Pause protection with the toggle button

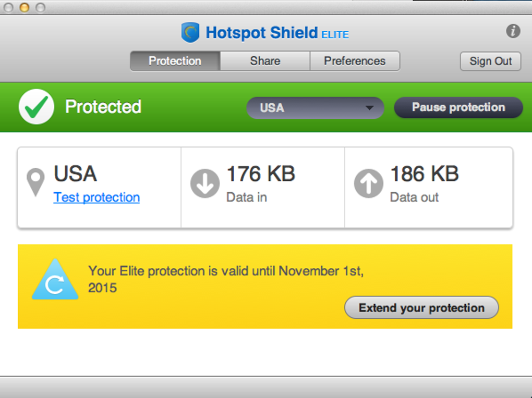click(458, 107)
